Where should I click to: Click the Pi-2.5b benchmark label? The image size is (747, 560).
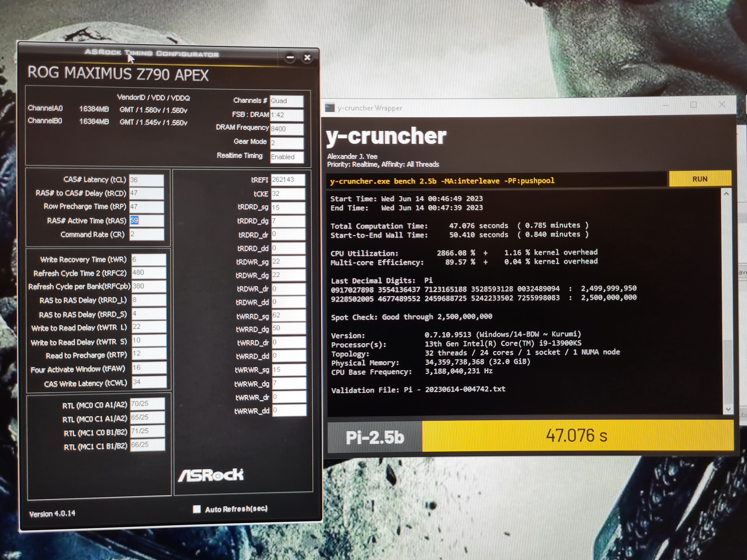[x=375, y=437]
